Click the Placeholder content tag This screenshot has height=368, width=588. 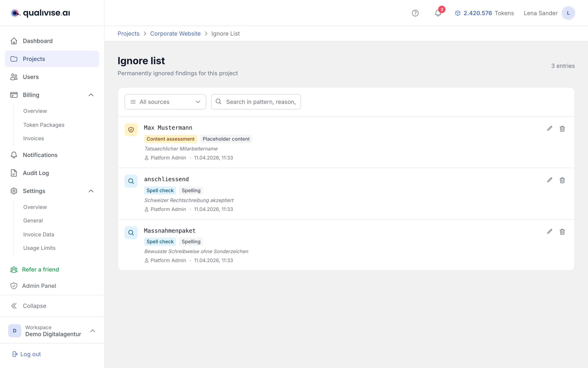pyautogui.click(x=226, y=139)
